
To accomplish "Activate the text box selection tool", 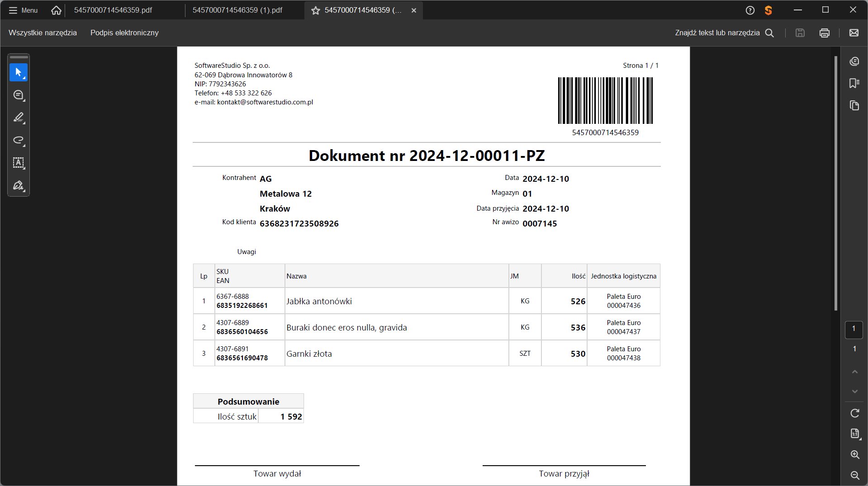I will point(18,163).
